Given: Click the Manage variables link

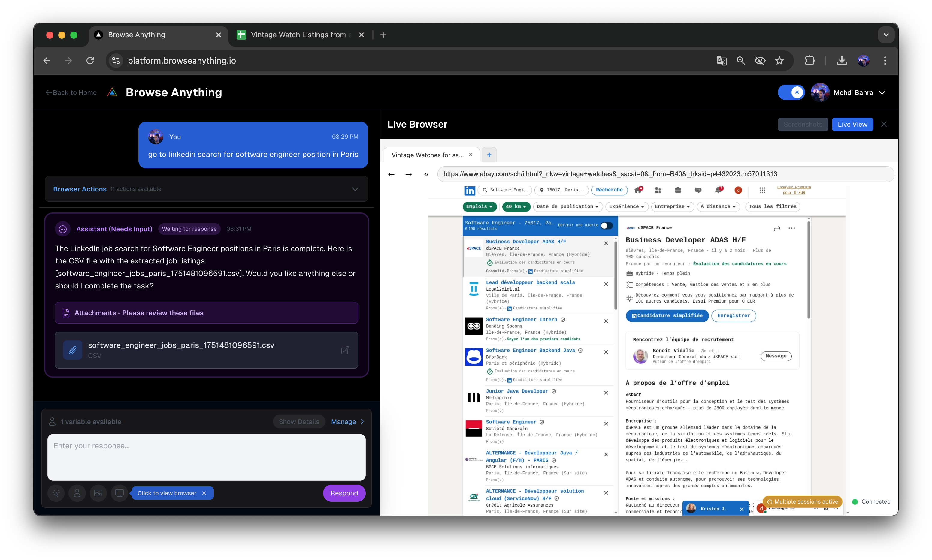Looking at the screenshot, I should (347, 422).
